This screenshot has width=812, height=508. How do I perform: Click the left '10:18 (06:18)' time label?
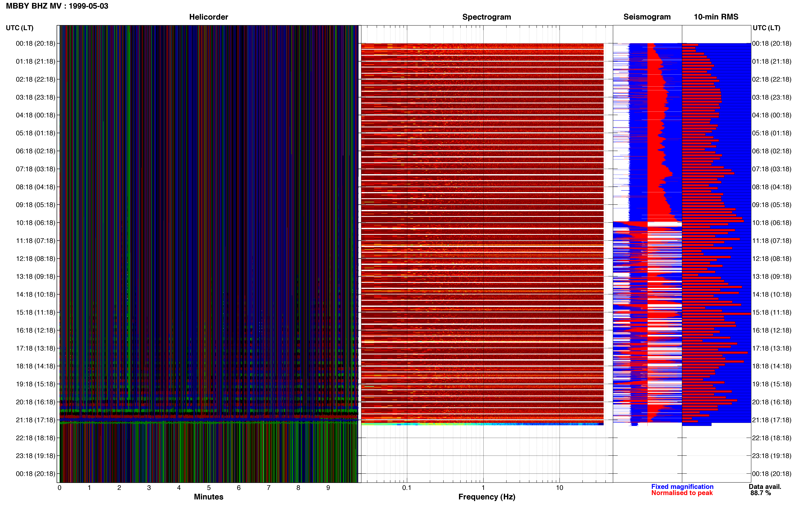(36, 223)
